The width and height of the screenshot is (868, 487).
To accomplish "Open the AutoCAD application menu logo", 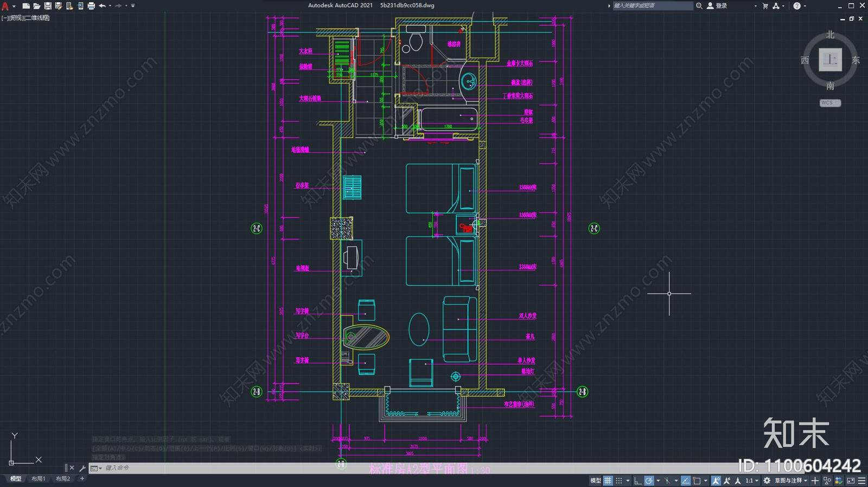I will [x=5, y=5].
